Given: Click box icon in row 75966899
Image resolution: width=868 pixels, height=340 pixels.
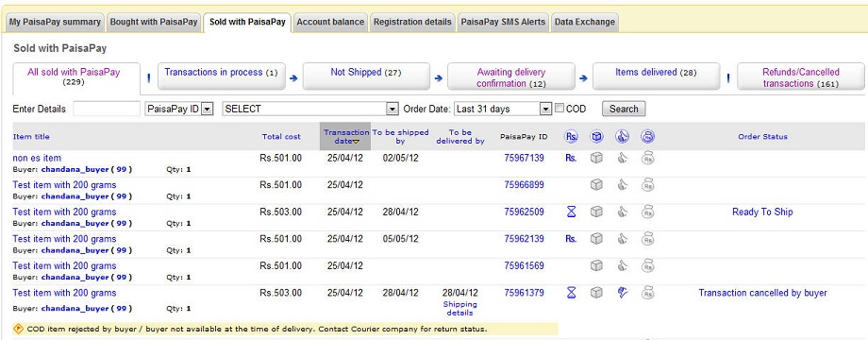Looking at the screenshot, I should tap(596, 185).
